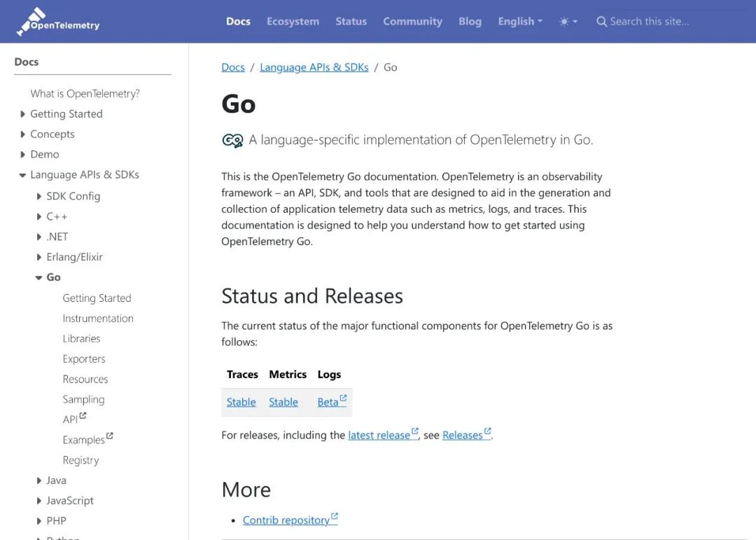756x540 pixels.
Task: Click the Metrics column header
Action: pos(288,375)
